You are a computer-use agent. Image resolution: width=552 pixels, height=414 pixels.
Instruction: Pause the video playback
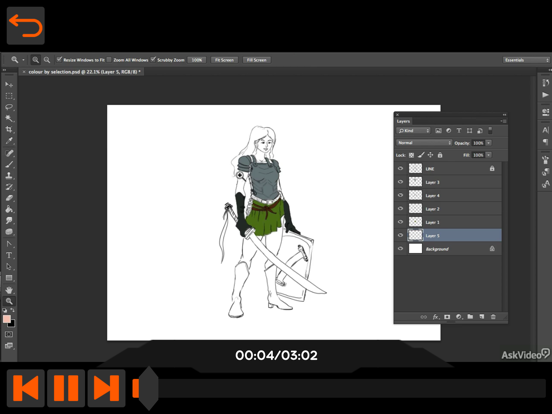click(x=66, y=388)
